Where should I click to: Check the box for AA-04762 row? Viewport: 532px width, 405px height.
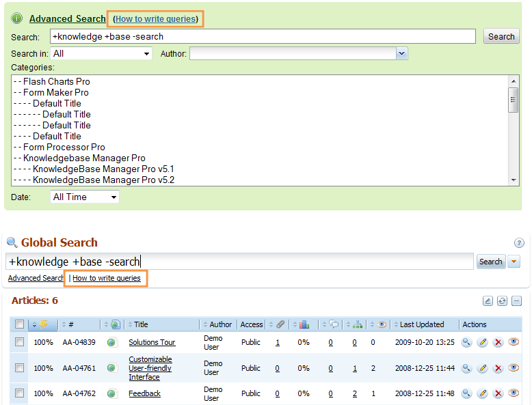[19, 393]
